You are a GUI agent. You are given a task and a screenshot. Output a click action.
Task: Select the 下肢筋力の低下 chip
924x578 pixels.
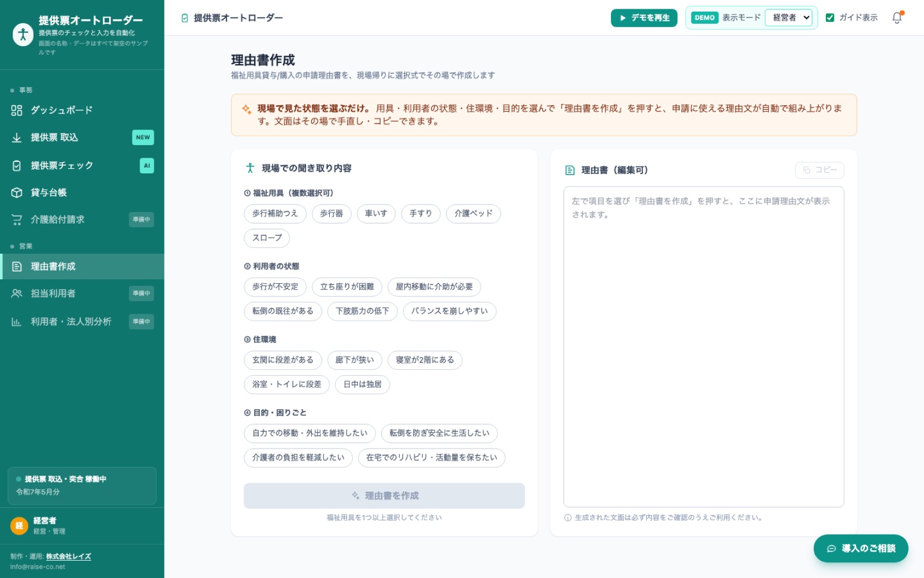(363, 311)
